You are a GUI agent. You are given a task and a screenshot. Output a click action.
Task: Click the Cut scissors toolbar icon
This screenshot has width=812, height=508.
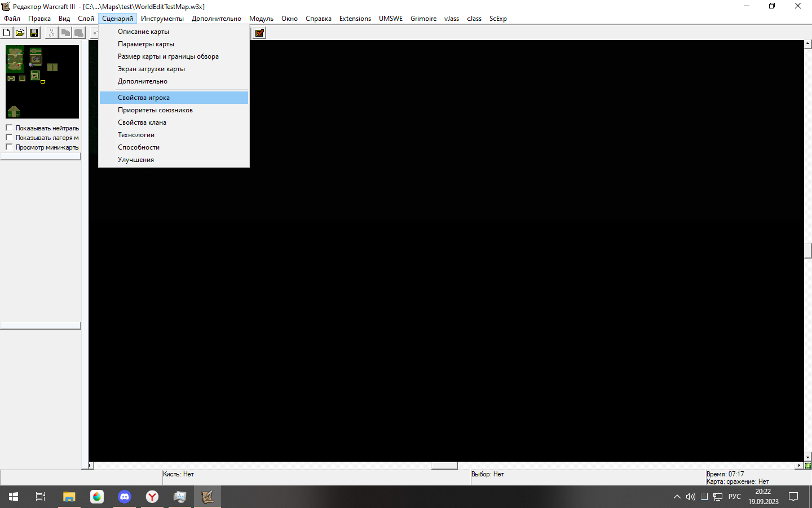point(51,33)
